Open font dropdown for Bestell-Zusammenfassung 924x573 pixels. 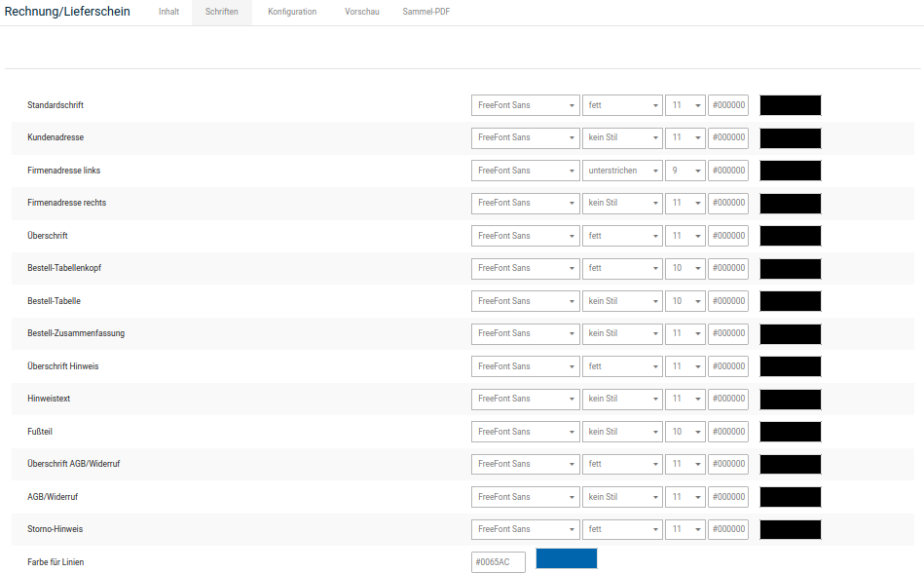pyautogui.click(x=525, y=333)
